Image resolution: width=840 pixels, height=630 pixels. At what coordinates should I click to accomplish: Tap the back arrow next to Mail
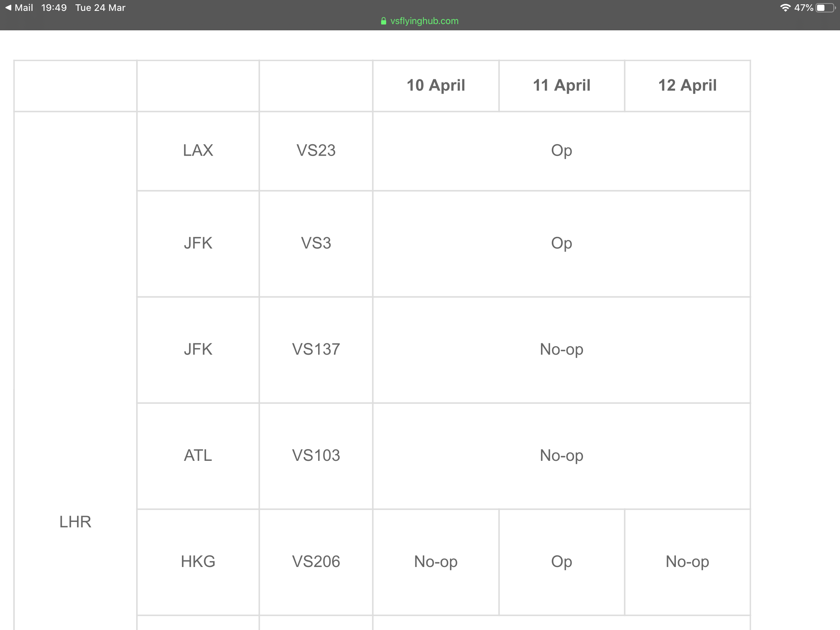8,8
